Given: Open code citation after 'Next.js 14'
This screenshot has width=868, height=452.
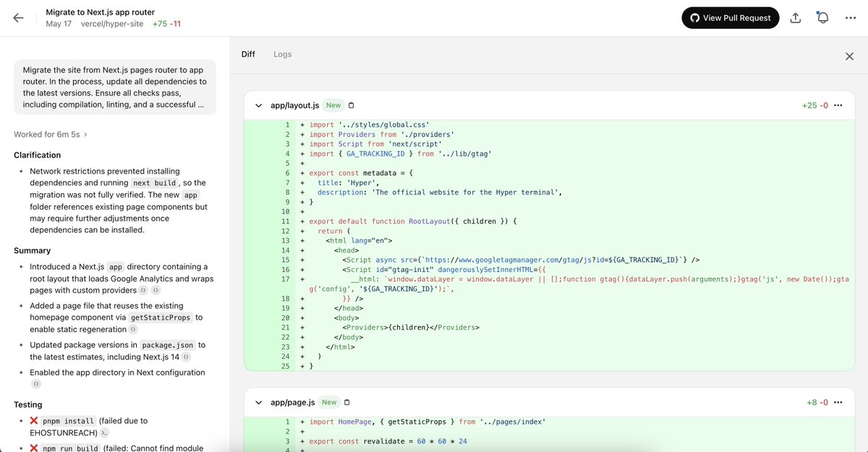Looking at the screenshot, I should [186, 357].
